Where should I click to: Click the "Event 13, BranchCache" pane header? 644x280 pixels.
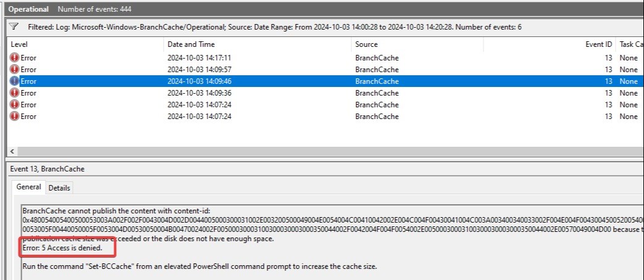48,169
